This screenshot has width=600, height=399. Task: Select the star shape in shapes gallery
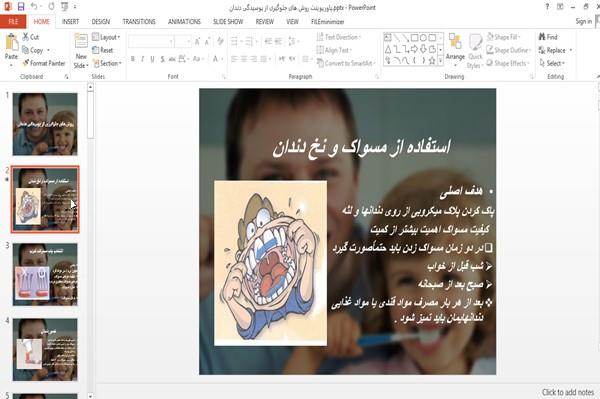click(x=432, y=60)
